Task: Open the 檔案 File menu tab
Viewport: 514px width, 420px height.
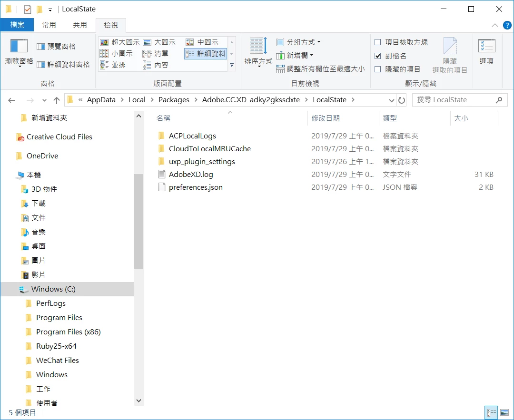Action: pos(17,25)
